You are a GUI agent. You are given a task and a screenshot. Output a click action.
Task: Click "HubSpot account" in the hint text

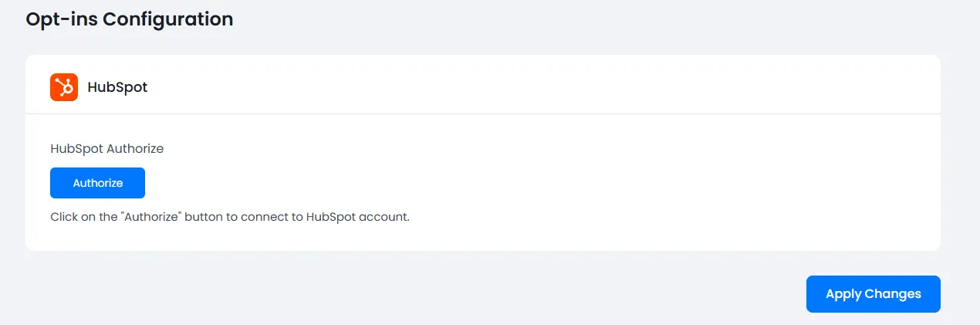coord(357,217)
